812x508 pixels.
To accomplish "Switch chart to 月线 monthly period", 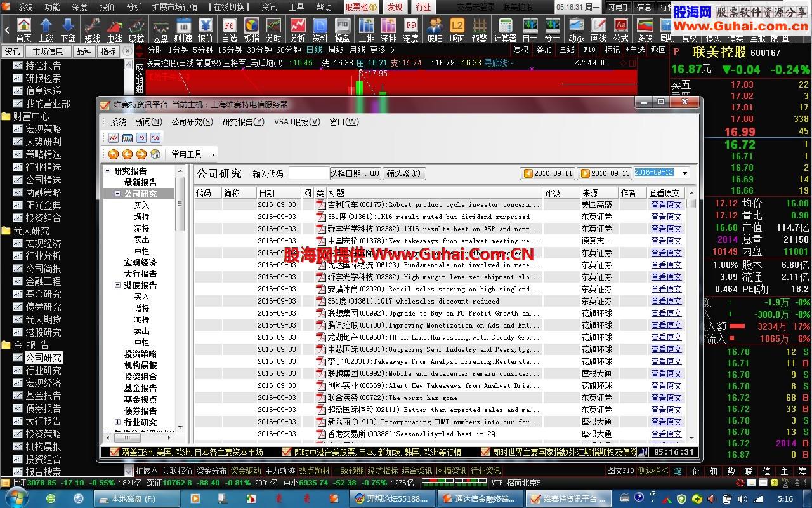I will (357, 50).
